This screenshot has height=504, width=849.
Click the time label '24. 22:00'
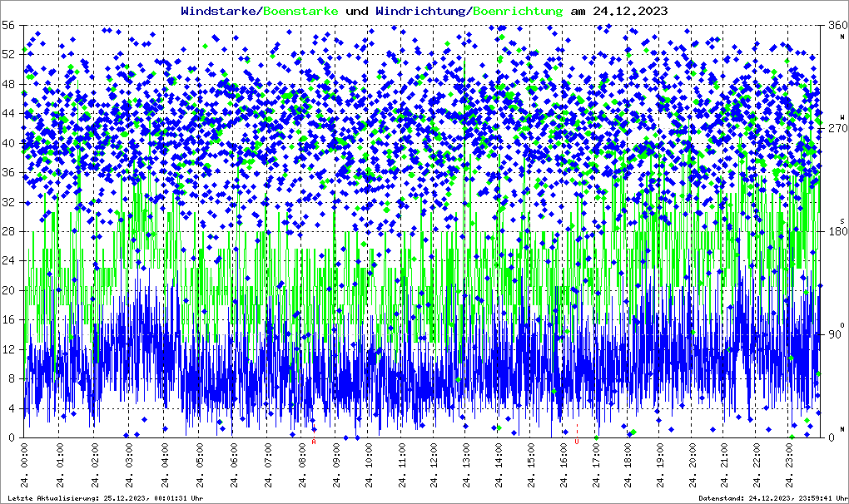pyautogui.click(x=757, y=465)
